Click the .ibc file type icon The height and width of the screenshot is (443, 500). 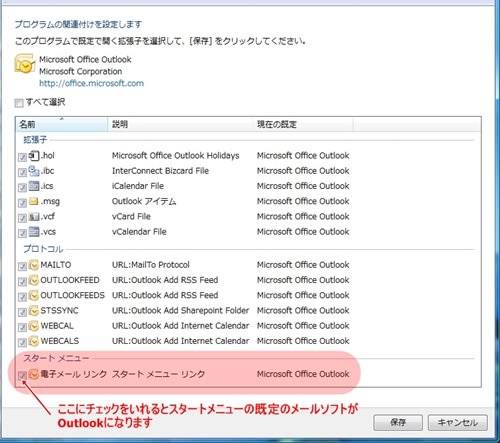click(x=34, y=171)
